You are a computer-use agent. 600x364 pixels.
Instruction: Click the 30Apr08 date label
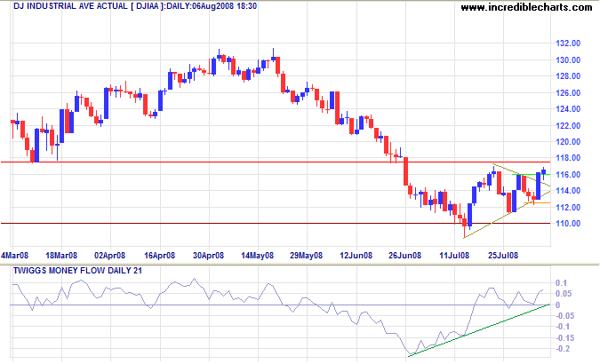(x=208, y=256)
